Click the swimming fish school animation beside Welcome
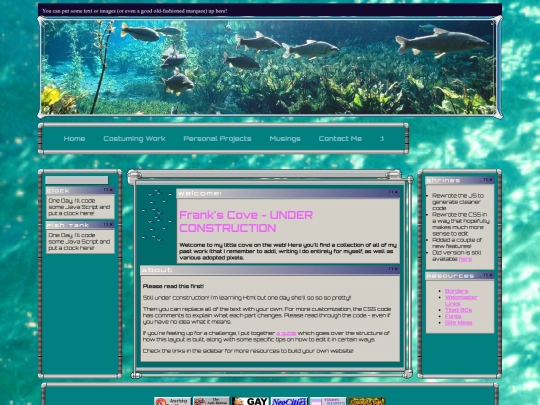Viewport: 540px width, 405px height. pyautogui.click(x=156, y=215)
